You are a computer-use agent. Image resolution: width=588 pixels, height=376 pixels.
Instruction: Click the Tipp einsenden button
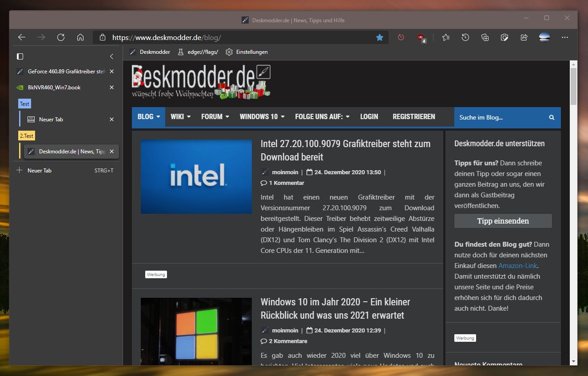503,221
